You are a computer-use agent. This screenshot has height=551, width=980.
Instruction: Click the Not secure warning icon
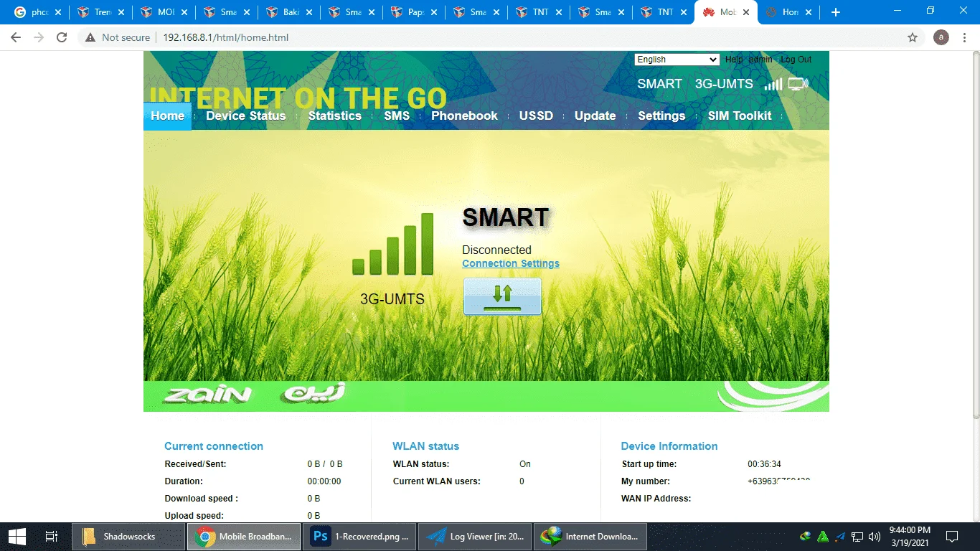tap(90, 37)
